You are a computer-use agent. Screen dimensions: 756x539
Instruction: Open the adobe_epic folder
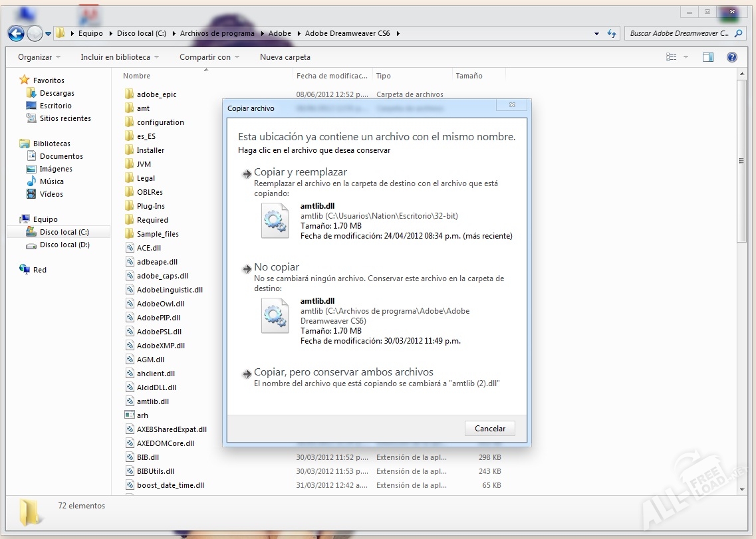[x=156, y=94]
